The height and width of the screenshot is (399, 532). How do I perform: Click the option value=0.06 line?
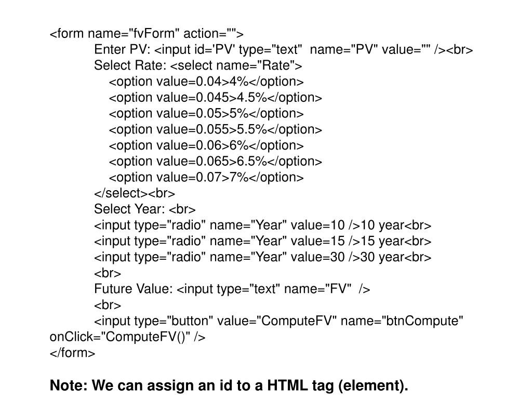point(206,145)
